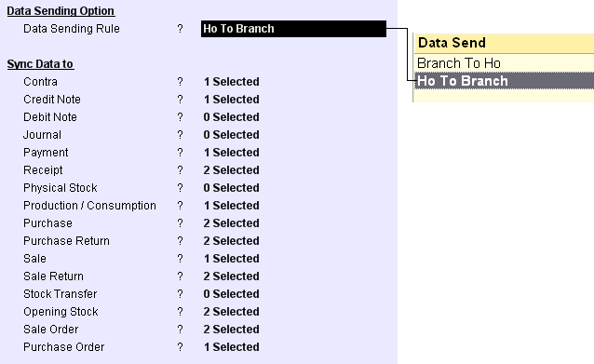Open Sale '1 Selected' value
594x364 pixels.
click(x=231, y=258)
